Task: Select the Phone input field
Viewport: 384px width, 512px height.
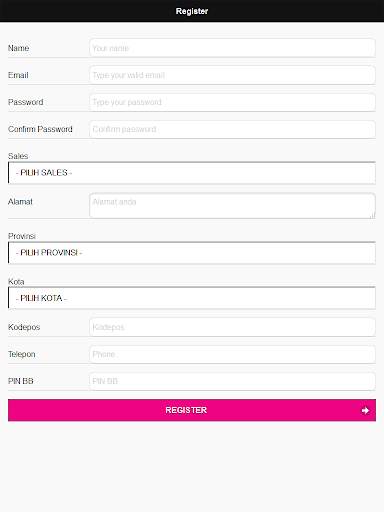Action: click(232, 354)
